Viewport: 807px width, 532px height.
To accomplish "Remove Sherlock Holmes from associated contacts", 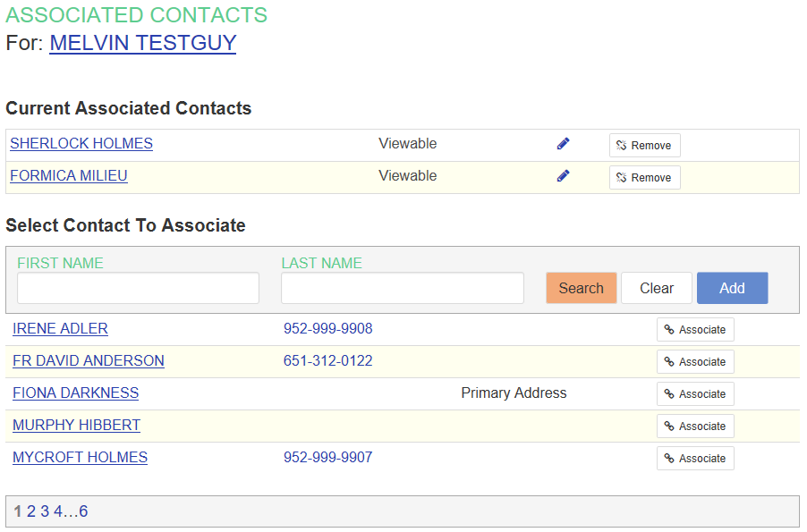I will coord(644,146).
